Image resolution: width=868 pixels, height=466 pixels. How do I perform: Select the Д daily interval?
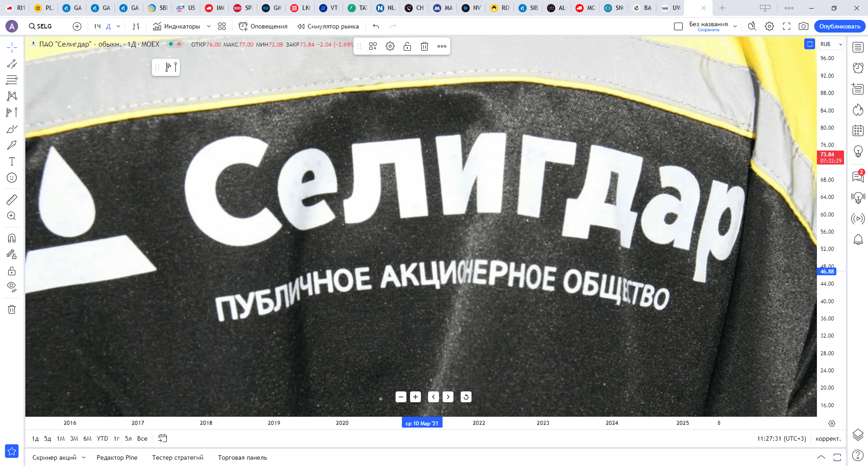tap(108, 26)
